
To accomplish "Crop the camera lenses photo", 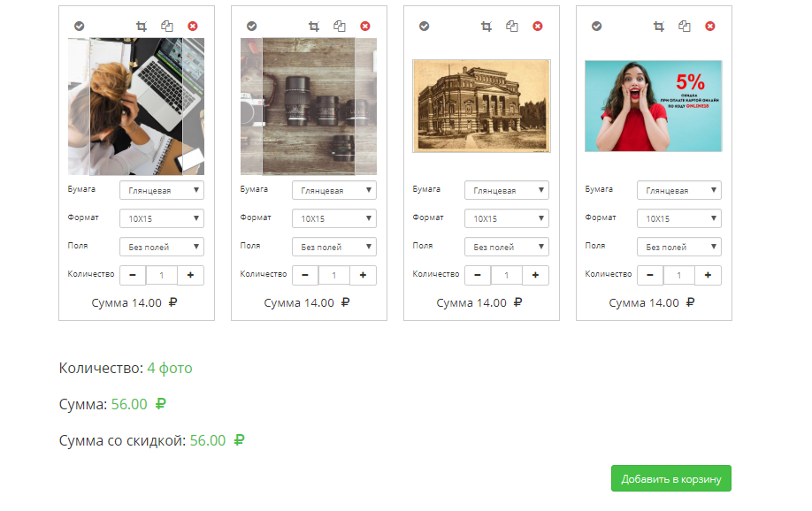I will (314, 27).
